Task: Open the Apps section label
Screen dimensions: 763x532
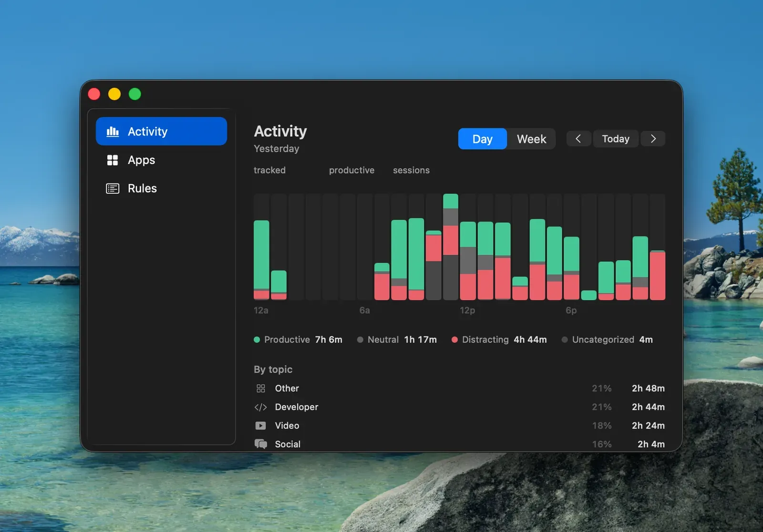Action: coord(141,160)
